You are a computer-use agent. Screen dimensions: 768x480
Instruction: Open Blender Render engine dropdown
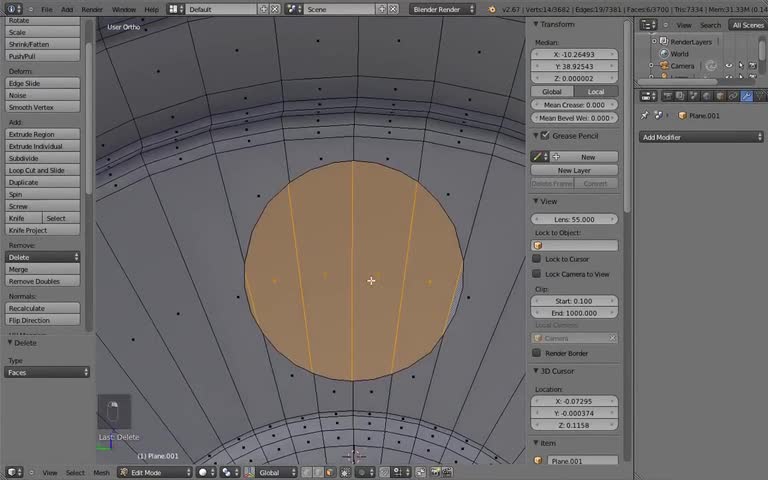coord(442,9)
